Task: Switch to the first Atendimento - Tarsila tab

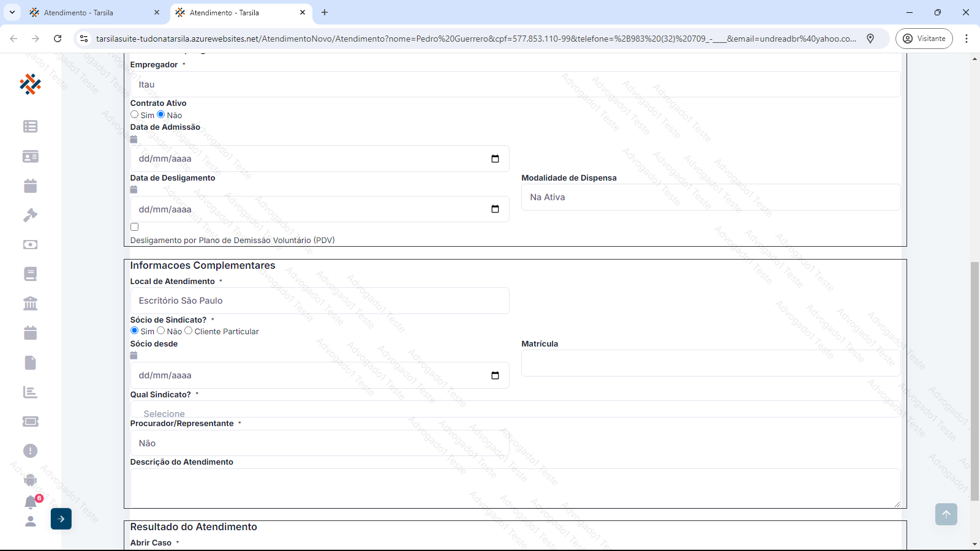Action: 93,12
